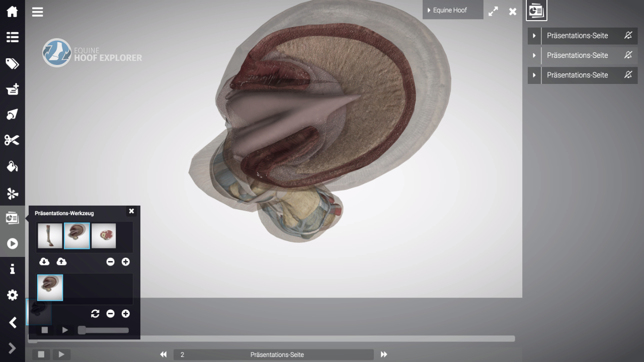Click the presentation pages panel icon top right
The width and height of the screenshot is (644, 362).
(536, 11)
